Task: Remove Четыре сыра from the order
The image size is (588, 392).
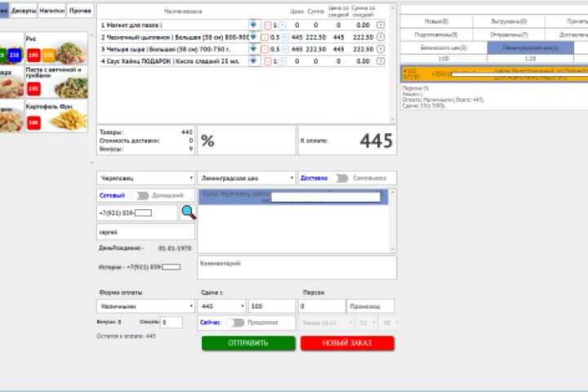Action: (381, 49)
